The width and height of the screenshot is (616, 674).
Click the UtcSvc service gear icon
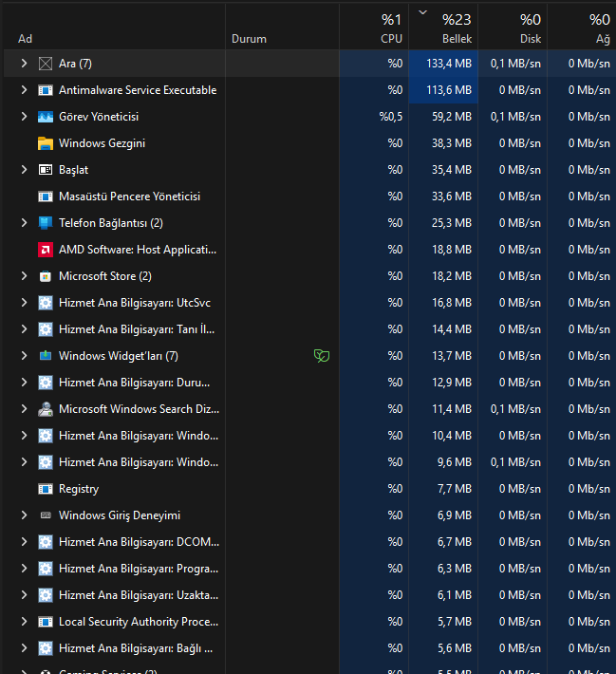click(x=46, y=303)
